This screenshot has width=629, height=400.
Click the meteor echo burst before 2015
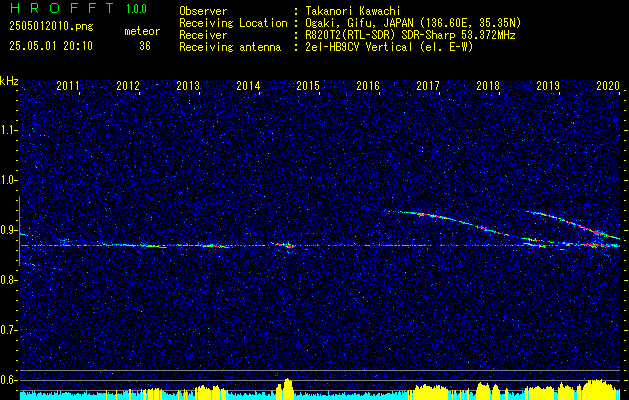coord(284,245)
